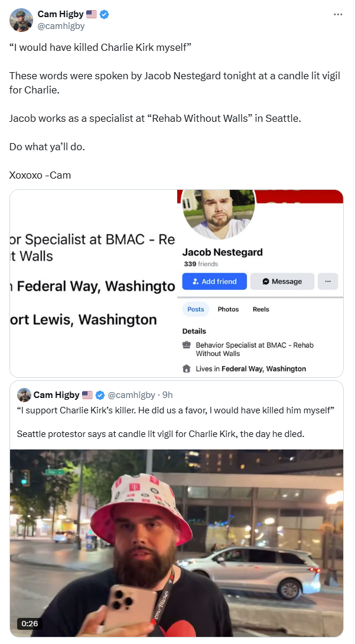Screen dimensions: 355x644
Task: Click the small avatar in the quoted tweet
Action: [x=24, y=395]
